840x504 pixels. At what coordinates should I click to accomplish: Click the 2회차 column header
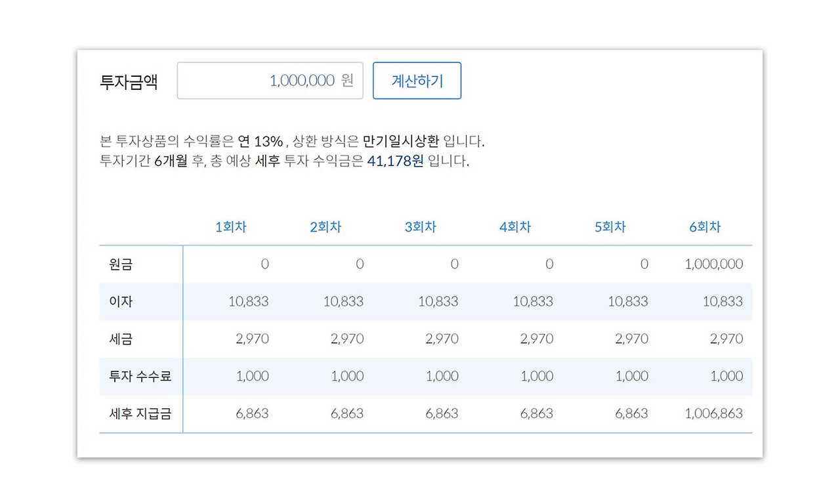pyautogui.click(x=325, y=227)
